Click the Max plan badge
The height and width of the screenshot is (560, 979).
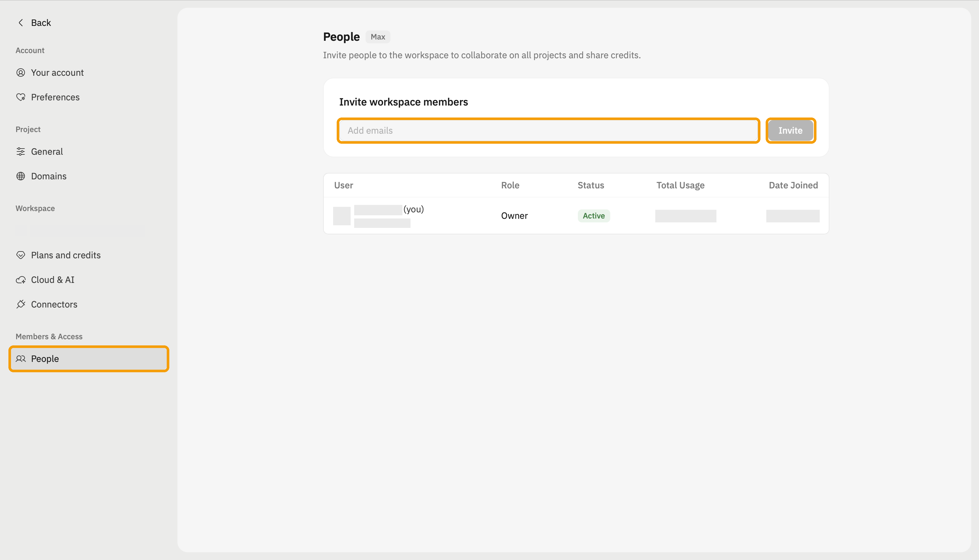(x=378, y=37)
